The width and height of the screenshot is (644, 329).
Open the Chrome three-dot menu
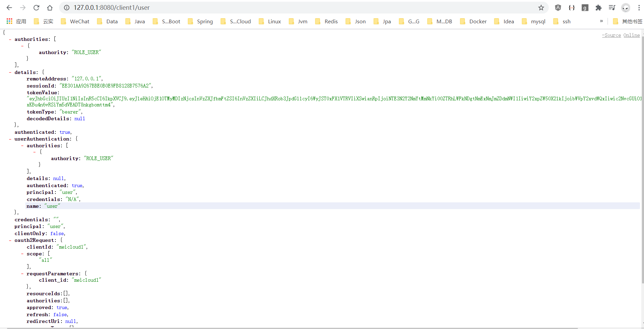(639, 7)
